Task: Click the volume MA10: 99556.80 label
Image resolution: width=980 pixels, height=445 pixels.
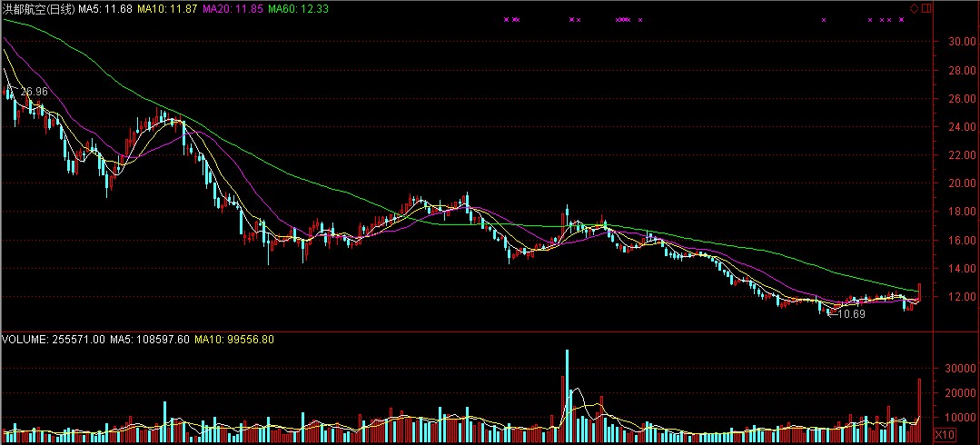Action: (x=233, y=340)
